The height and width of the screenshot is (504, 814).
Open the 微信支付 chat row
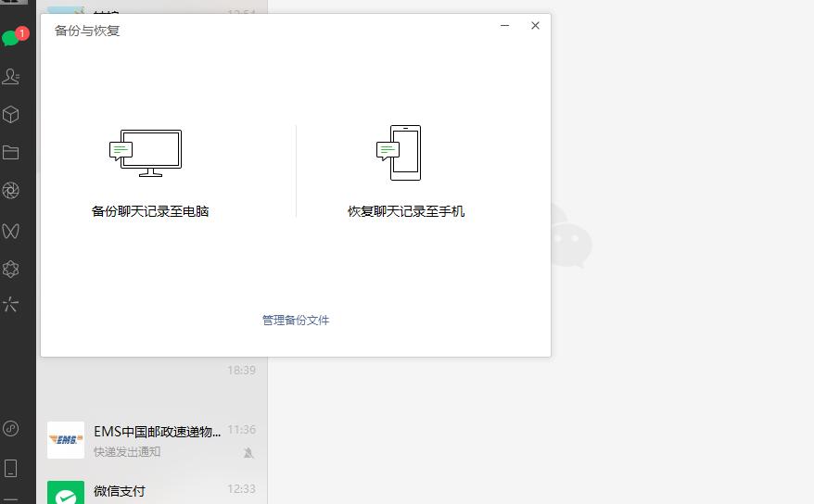coord(152,489)
